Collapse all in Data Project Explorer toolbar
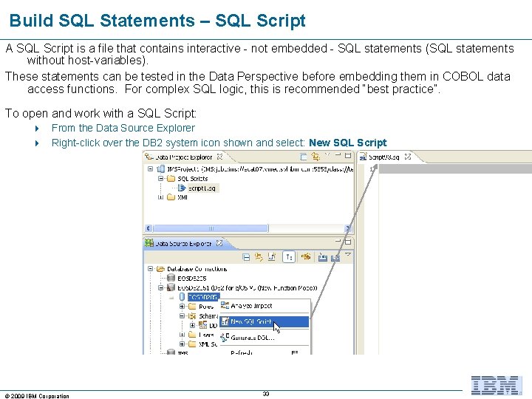Viewport: 532px width, 399px height. point(304,157)
